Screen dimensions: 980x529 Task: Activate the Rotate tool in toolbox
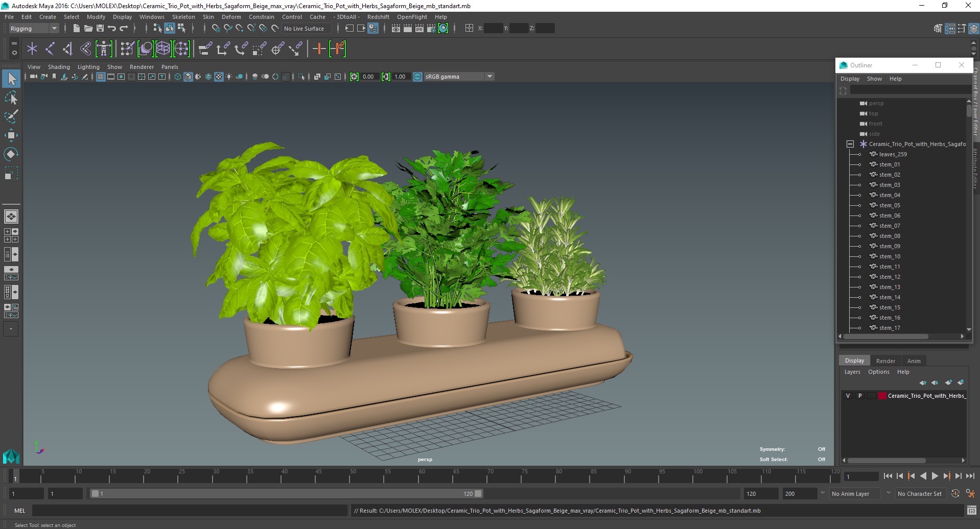(11, 154)
